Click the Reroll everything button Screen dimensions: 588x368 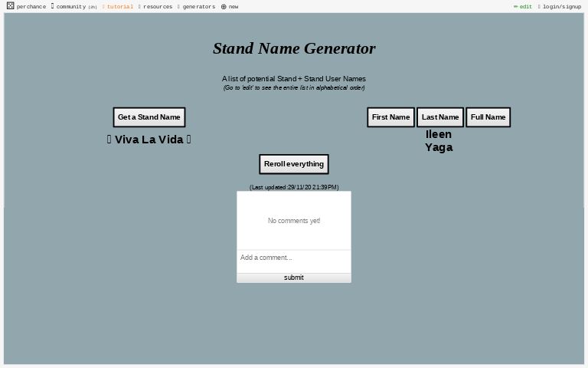click(x=294, y=164)
